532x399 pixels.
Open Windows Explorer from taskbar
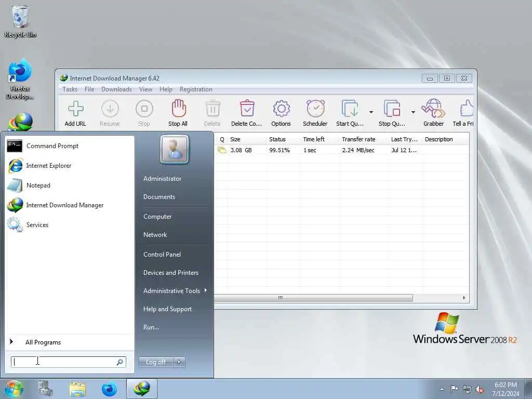point(77,389)
